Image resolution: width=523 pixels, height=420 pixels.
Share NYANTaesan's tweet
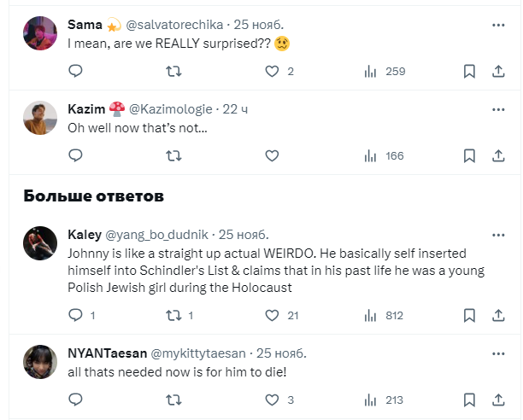coord(498,399)
